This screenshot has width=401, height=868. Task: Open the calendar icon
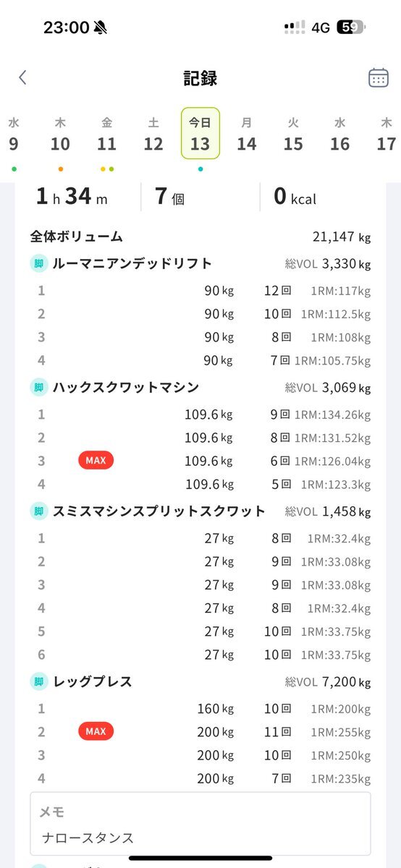[x=378, y=78]
